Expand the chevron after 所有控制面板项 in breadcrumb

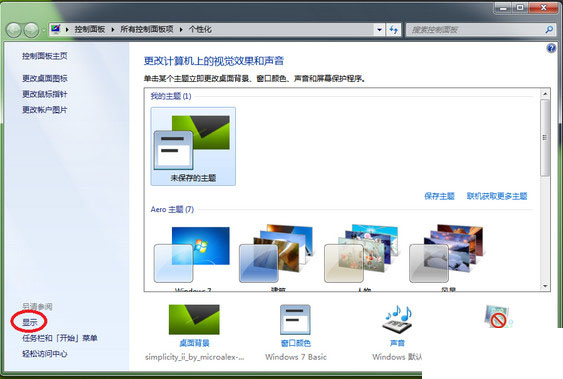click(x=181, y=29)
